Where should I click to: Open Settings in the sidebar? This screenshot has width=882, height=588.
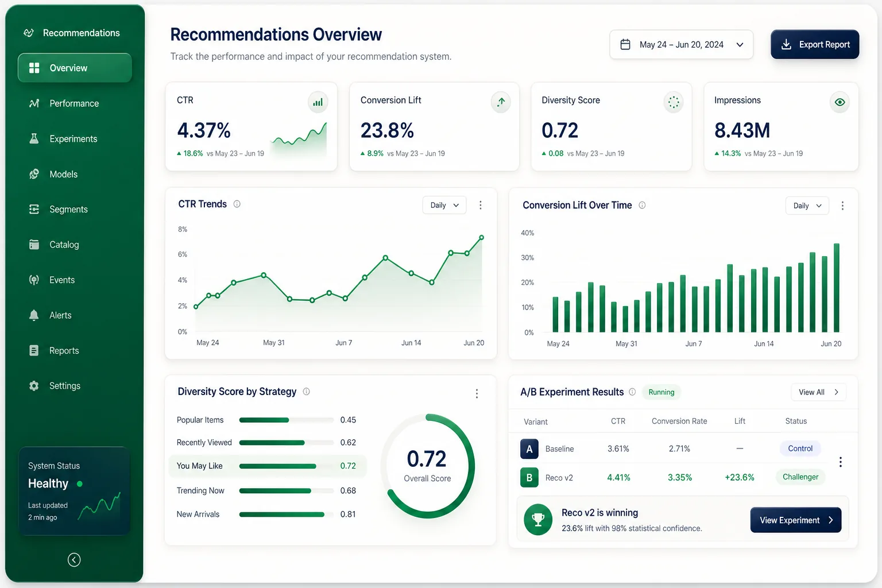point(75,386)
